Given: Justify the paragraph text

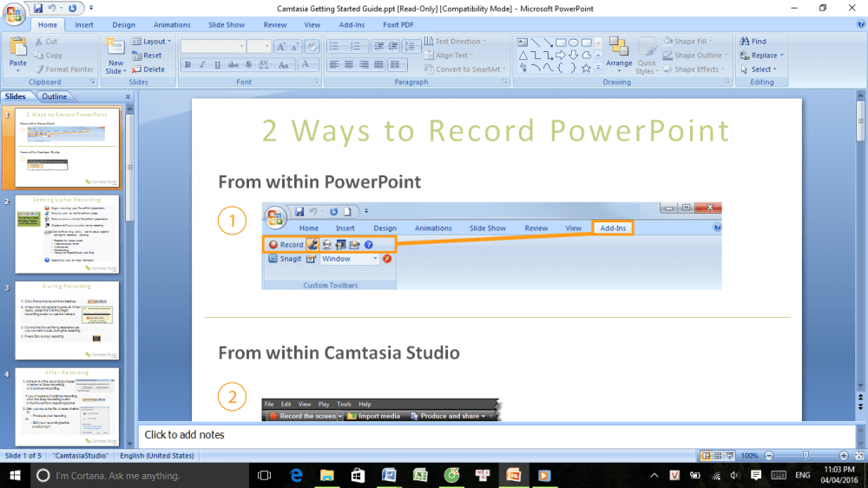Looking at the screenshot, I should click(x=378, y=65).
